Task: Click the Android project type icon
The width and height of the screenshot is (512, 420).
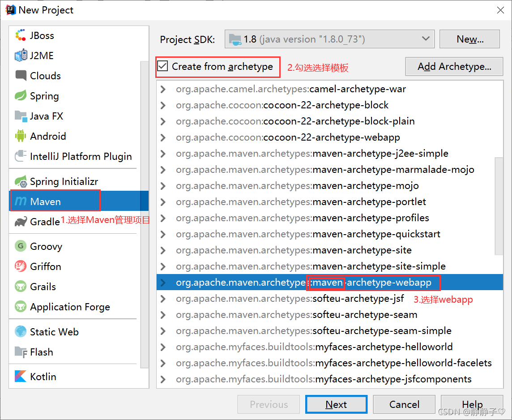Action: coord(20,136)
